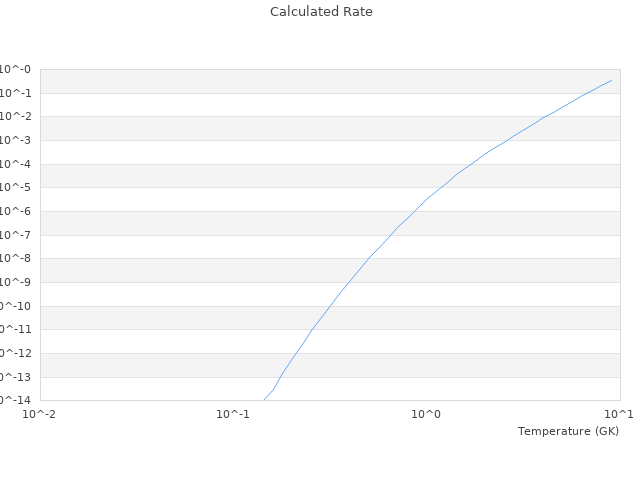Click the 10^1 temperature axis tick label
The image size is (640, 480).
click(x=619, y=414)
